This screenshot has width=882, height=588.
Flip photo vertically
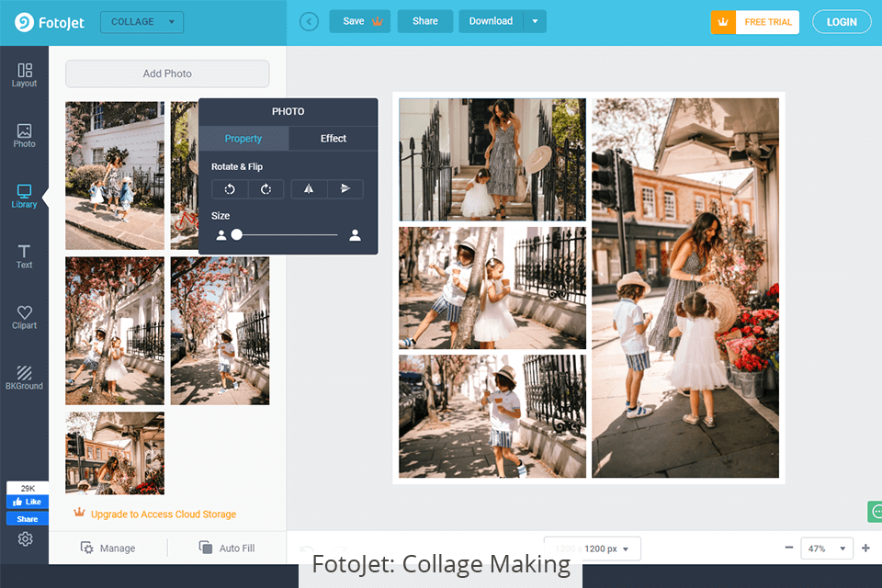[x=345, y=189]
